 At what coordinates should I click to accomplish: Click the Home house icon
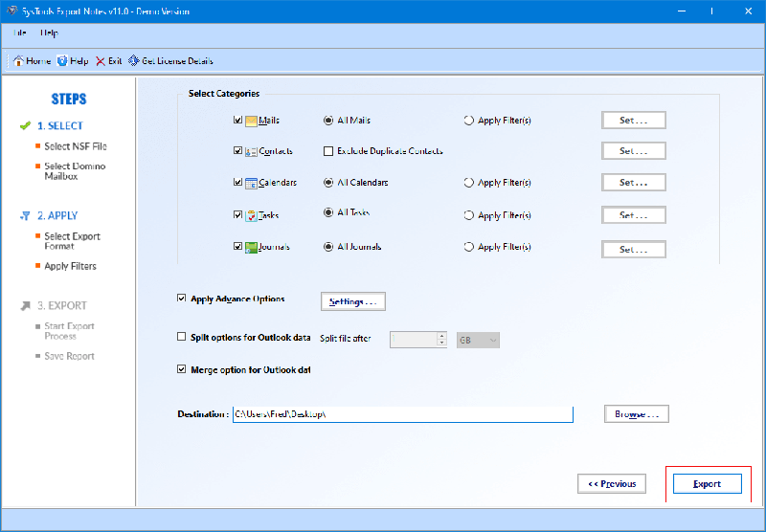tap(18, 61)
